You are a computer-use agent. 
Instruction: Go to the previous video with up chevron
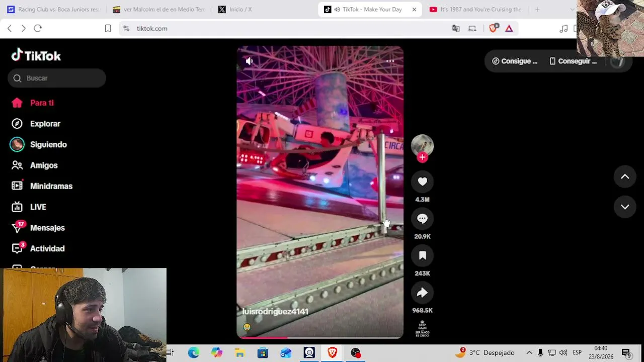[625, 176]
